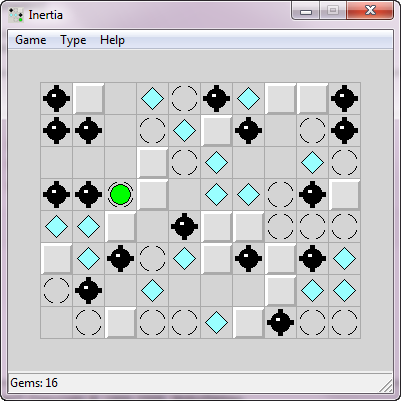Minimize the Inertia window

pyautogui.click(x=306, y=11)
